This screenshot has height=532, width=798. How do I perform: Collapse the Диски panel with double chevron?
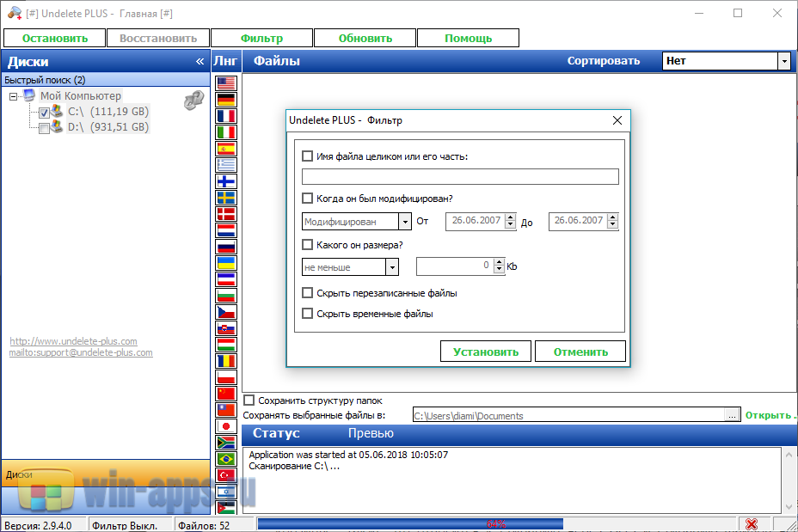[200, 62]
